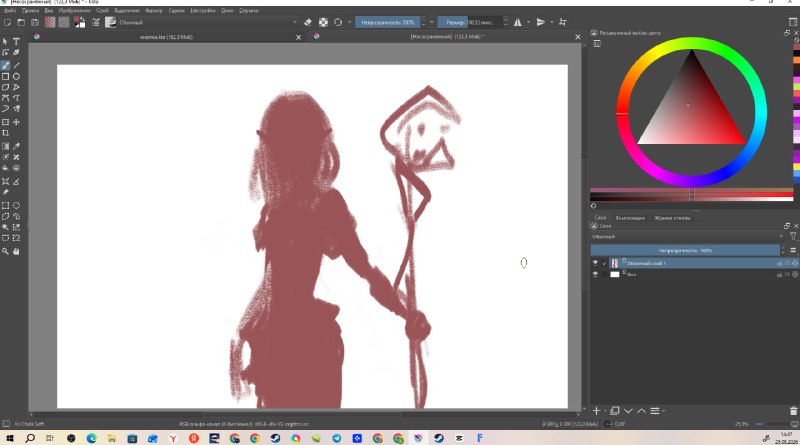Click the brush Размер field in toolbar
The image size is (800, 445).
470,22
